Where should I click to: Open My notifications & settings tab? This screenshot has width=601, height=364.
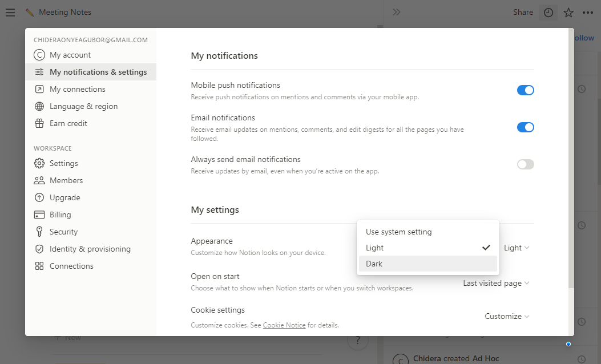pyautogui.click(x=91, y=72)
